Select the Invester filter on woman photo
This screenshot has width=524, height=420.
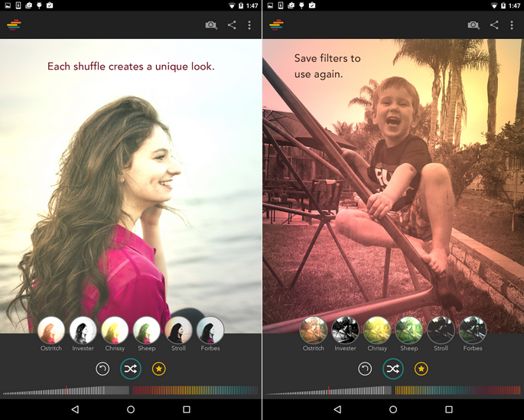(x=83, y=330)
